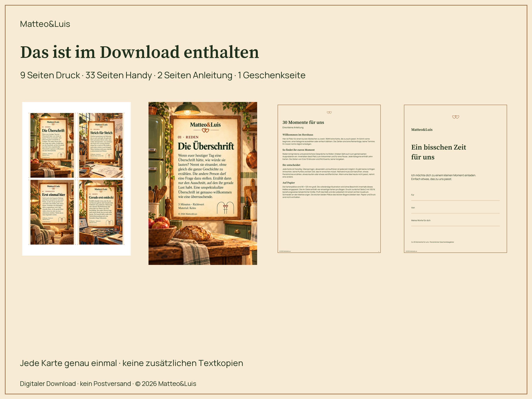Click the double-heart icon under Matteo&Luis on large card

pos(205,130)
